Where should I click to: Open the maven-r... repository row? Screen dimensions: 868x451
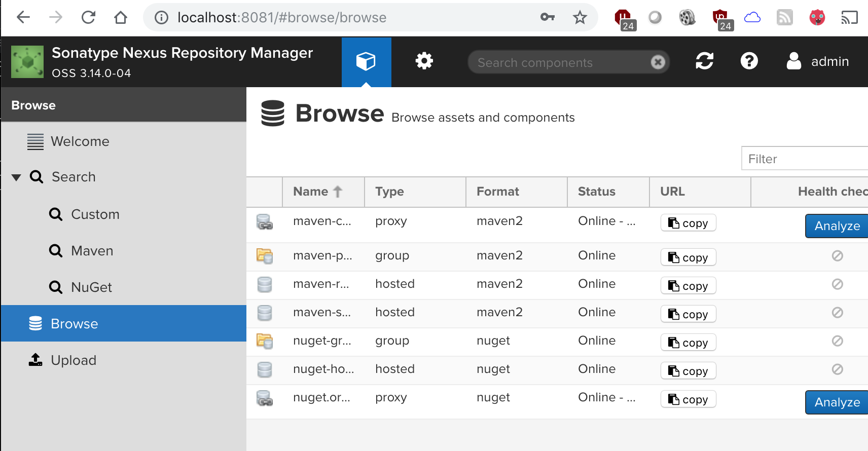coord(557,285)
